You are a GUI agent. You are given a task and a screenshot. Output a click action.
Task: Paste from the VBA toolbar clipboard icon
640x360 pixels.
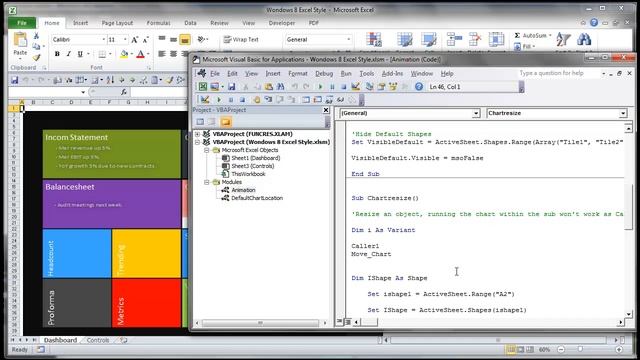(x=269, y=87)
